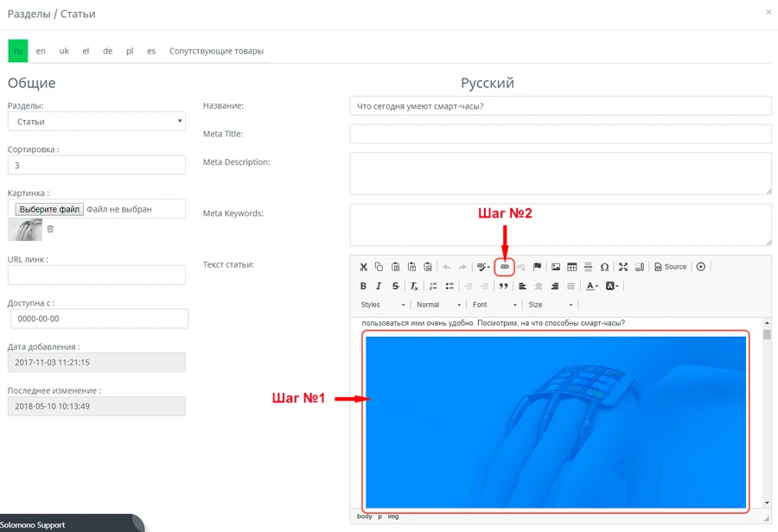Expand the Styles dropdown

click(x=383, y=305)
